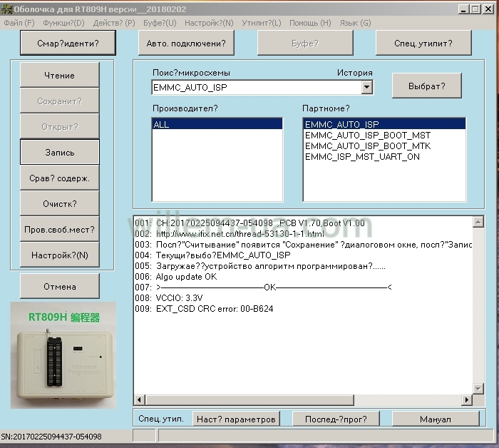This screenshot has height=448, width=499.
Task: Open the Действ? (P) menu
Action: (x=114, y=23)
